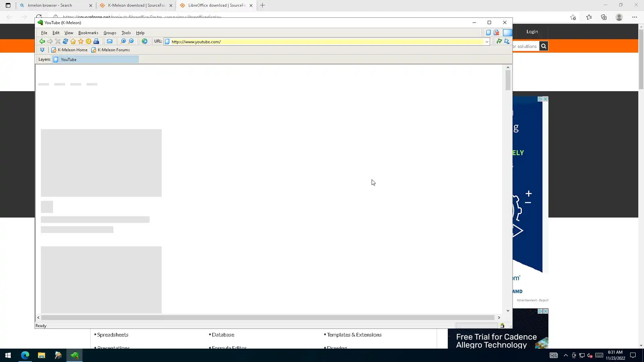Go to the home page icon

(73, 41)
